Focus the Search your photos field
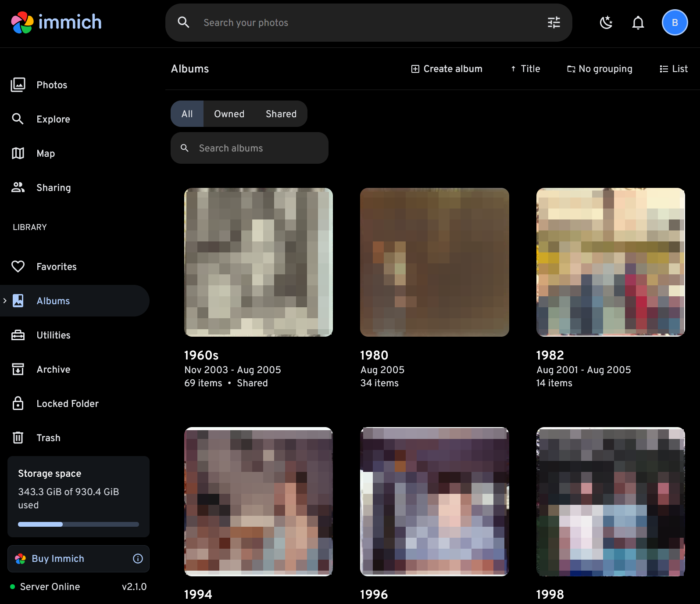Image resolution: width=700 pixels, height=604 pixels. [368, 22]
